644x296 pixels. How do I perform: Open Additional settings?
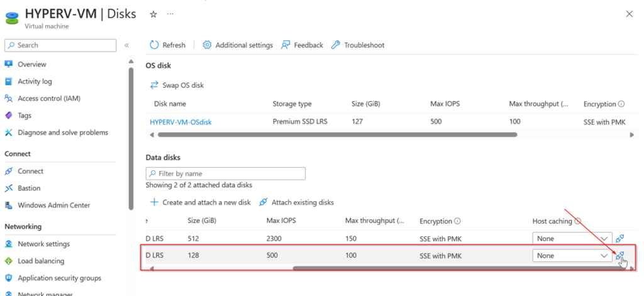tap(238, 45)
